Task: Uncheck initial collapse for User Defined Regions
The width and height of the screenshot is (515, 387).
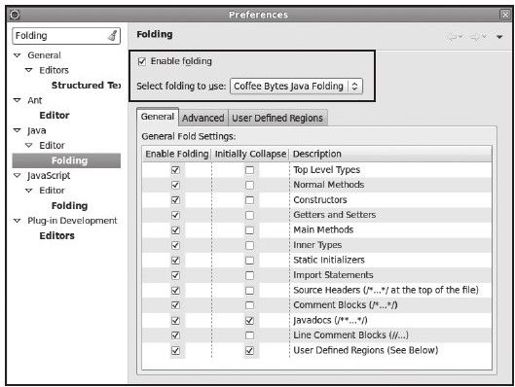Action: (x=249, y=351)
